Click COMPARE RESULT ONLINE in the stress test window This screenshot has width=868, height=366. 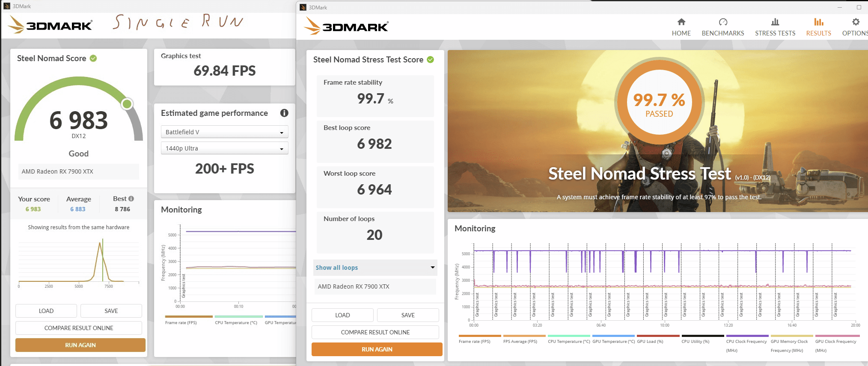375,332
